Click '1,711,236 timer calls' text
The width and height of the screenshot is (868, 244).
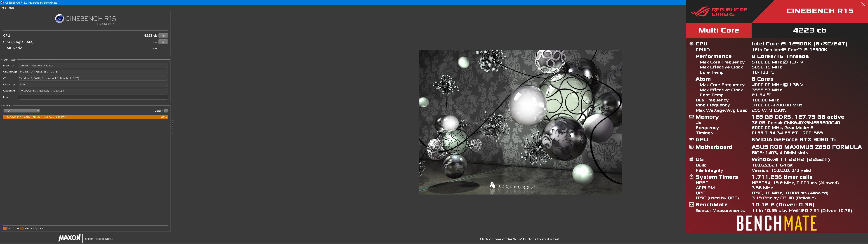pyautogui.click(x=782, y=177)
